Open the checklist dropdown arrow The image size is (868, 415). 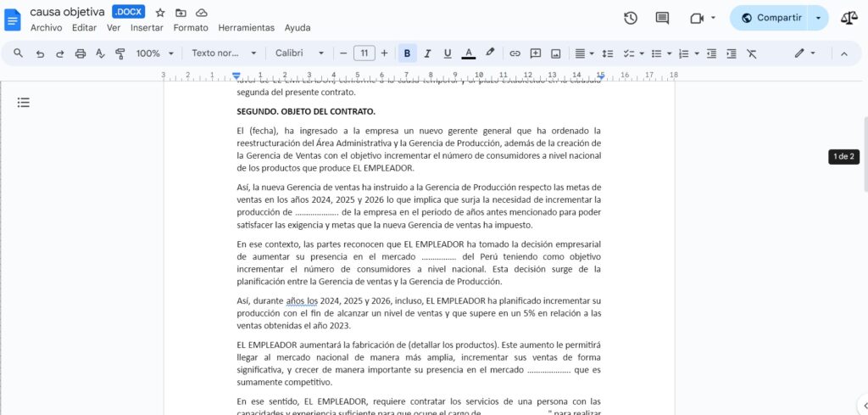click(x=643, y=53)
